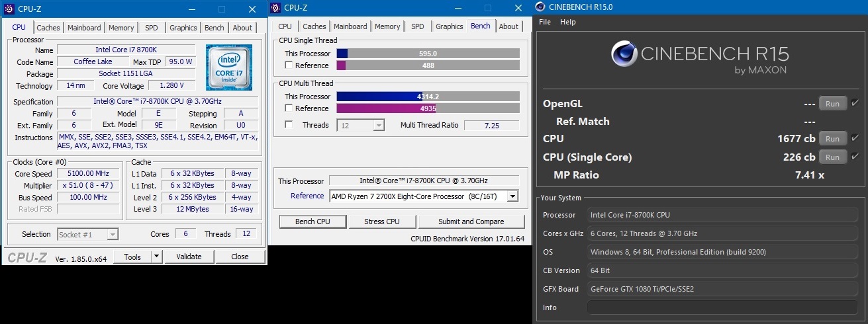Viewport: 868px width, 324px height.
Task: Toggle the OpenGL test checkmark
Action: [x=855, y=103]
